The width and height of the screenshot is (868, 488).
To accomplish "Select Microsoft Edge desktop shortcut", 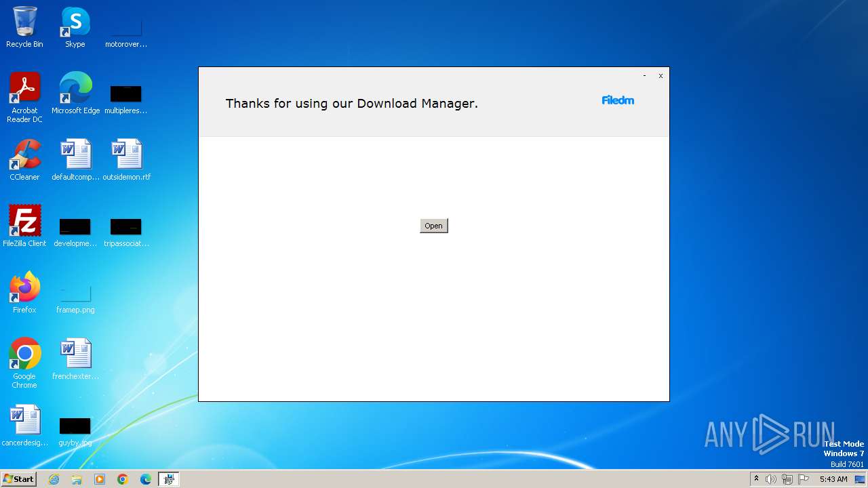I will (x=75, y=94).
